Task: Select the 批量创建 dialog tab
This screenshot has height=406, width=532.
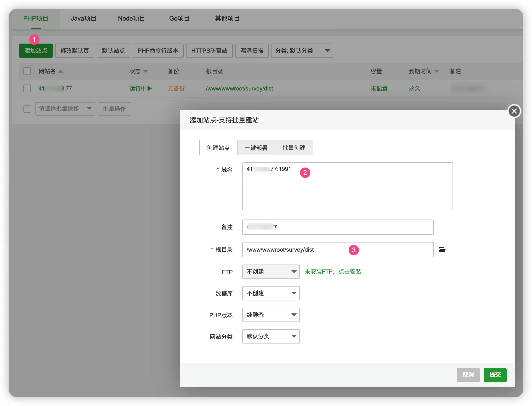Action: pyautogui.click(x=294, y=148)
